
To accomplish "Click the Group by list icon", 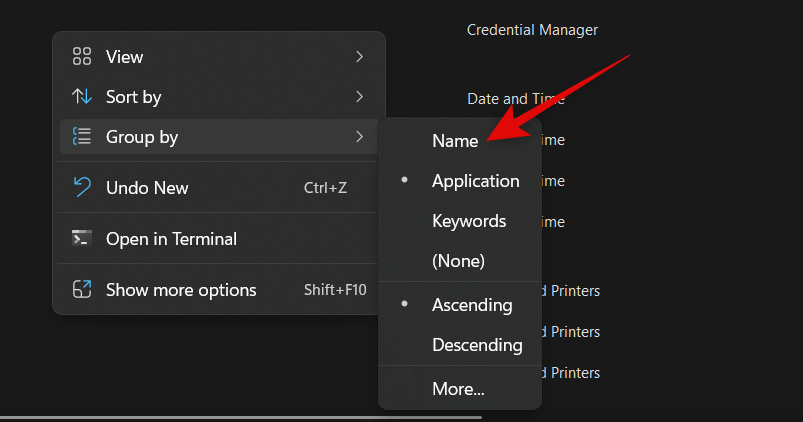I will 82,137.
